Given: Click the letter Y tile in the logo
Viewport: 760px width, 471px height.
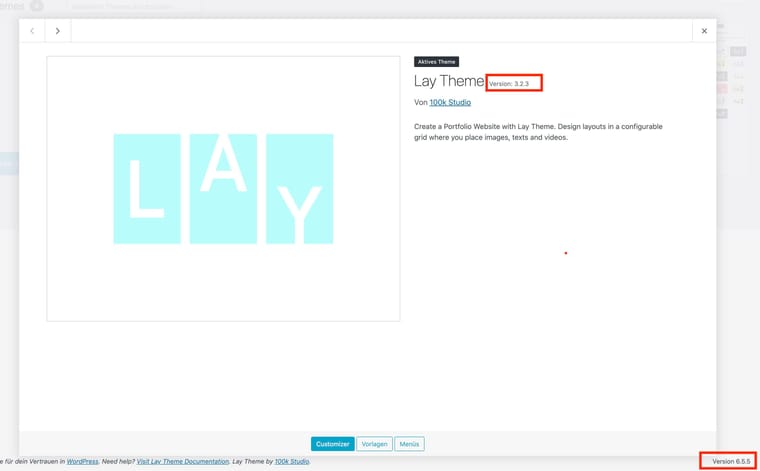Looking at the screenshot, I should pos(299,189).
